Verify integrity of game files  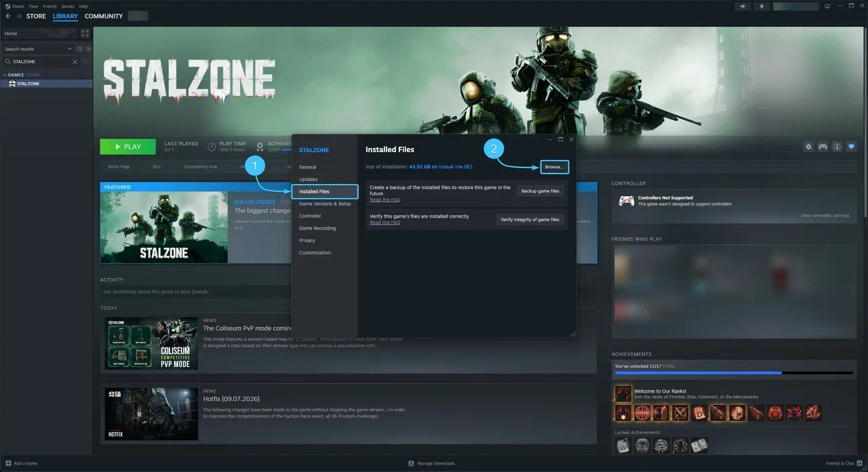(x=530, y=220)
